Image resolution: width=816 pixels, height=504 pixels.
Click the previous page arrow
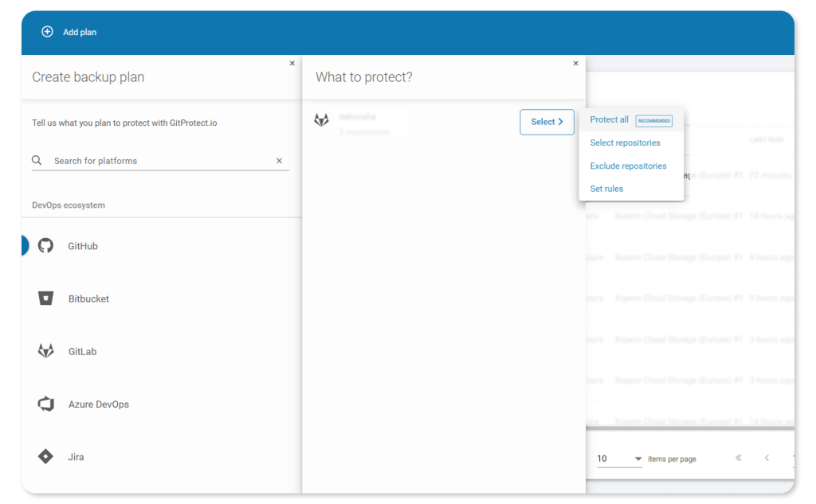[767, 458]
